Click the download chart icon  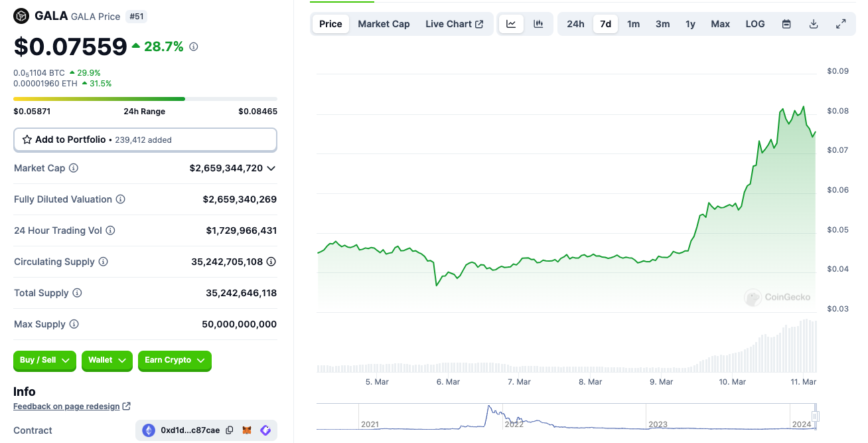pyautogui.click(x=814, y=24)
